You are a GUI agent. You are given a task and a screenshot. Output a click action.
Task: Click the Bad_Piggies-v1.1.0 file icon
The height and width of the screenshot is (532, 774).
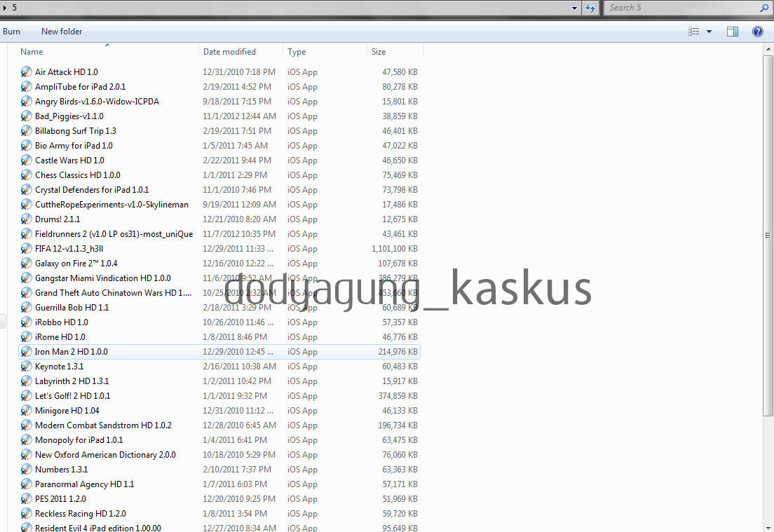(26, 116)
